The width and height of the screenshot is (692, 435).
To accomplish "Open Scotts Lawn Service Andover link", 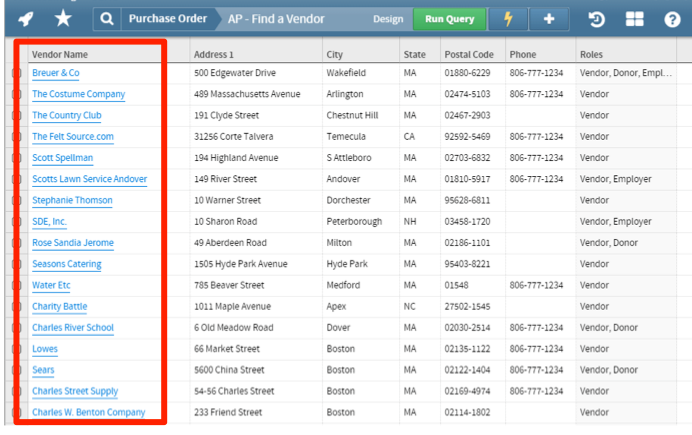I will click(x=90, y=179).
